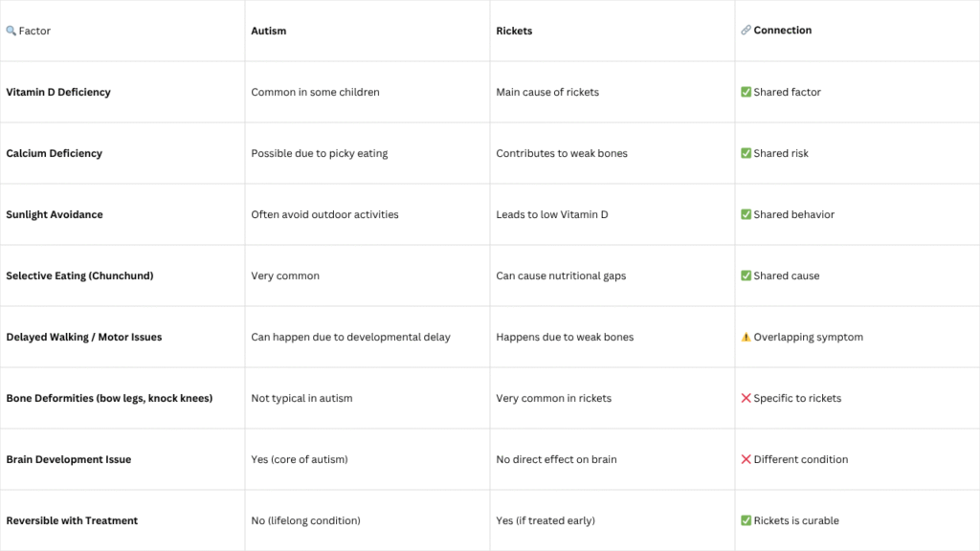Image resolution: width=980 pixels, height=551 pixels.
Task: Click the Brain Development Issue label
Action: point(69,459)
